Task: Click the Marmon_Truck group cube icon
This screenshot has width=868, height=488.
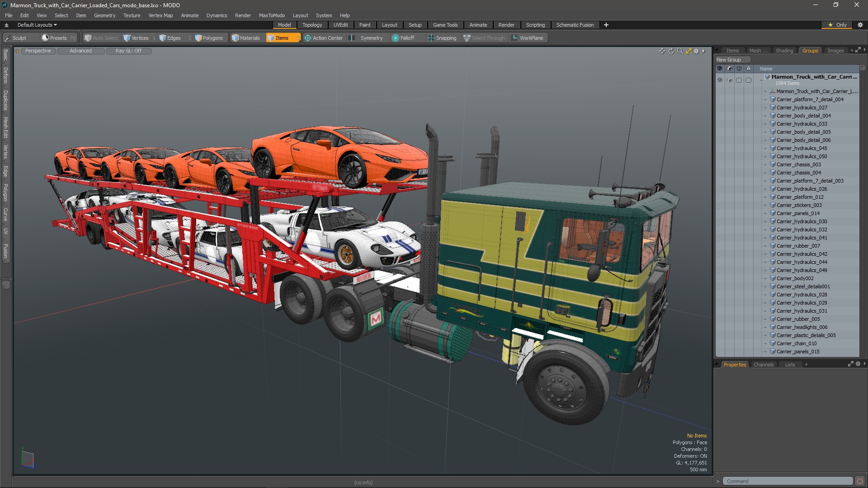Action: pos(767,77)
